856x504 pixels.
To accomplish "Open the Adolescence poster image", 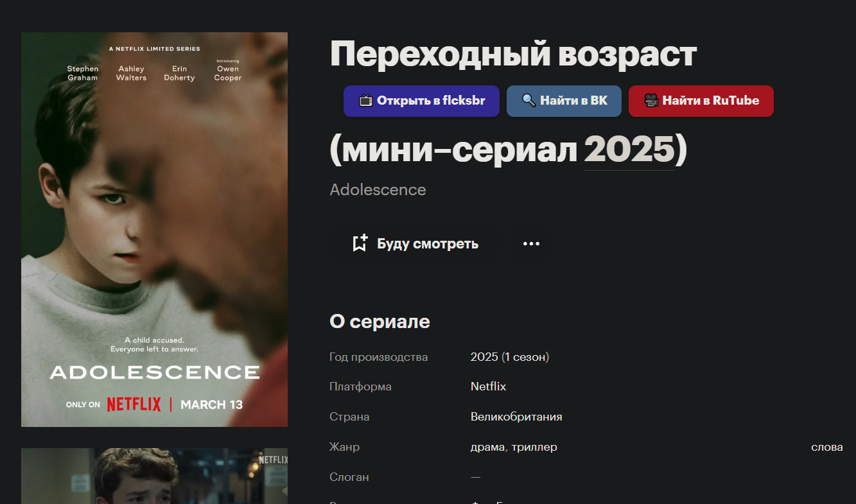I will click(154, 229).
